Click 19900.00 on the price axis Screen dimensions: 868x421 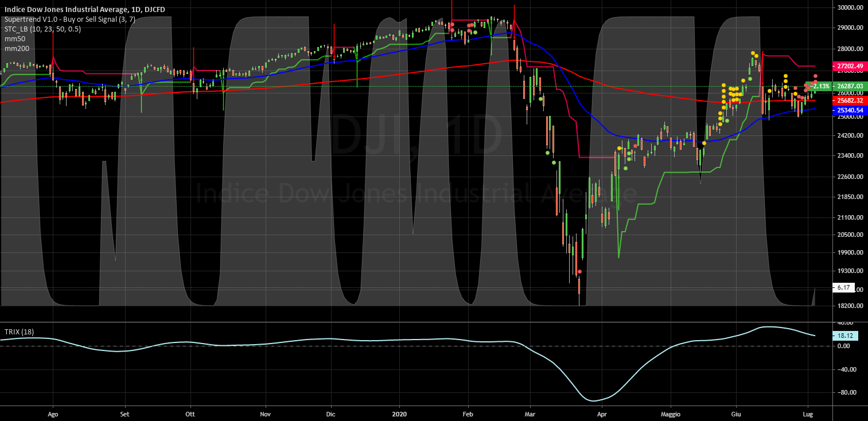[850, 252]
